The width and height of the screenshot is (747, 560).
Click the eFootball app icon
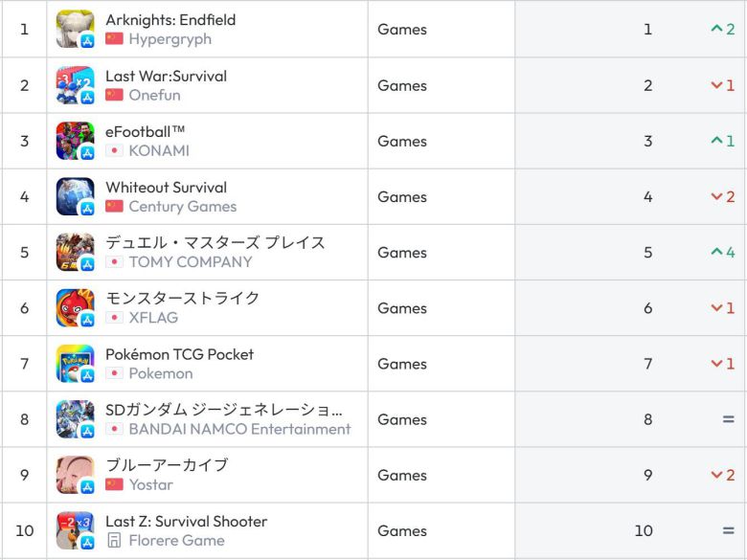75,141
